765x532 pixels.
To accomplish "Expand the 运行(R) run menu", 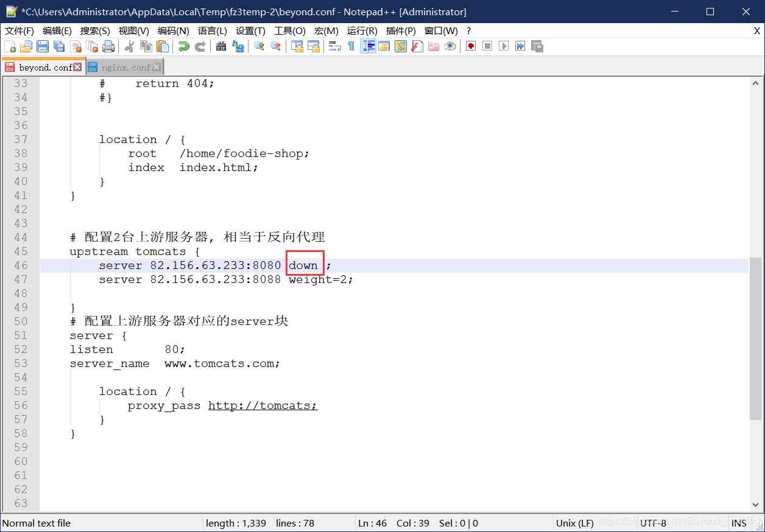I will point(362,30).
